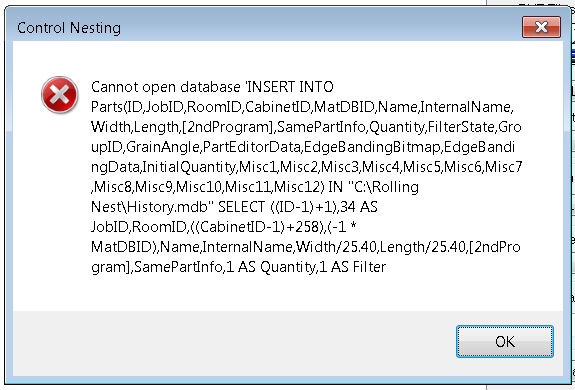Click the 'INSERT INTO' text

[291, 87]
